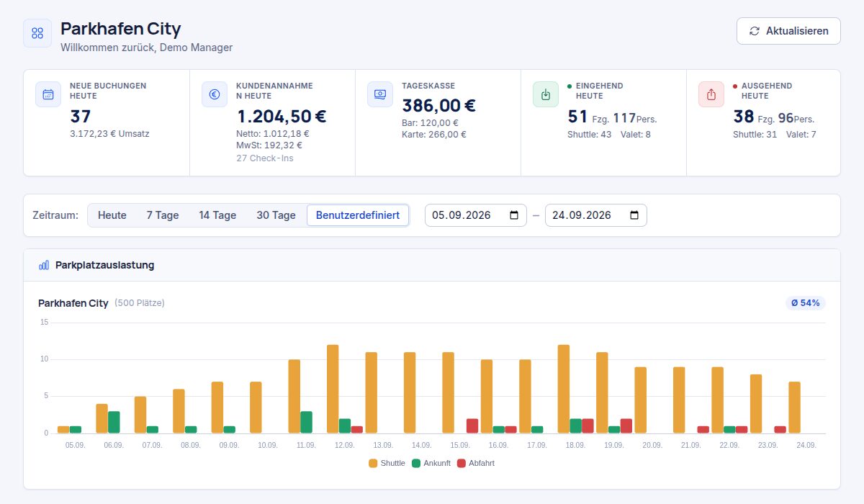This screenshot has height=504, width=864.
Task: Click the (500 Plätze) capacity label
Action: 140,303
